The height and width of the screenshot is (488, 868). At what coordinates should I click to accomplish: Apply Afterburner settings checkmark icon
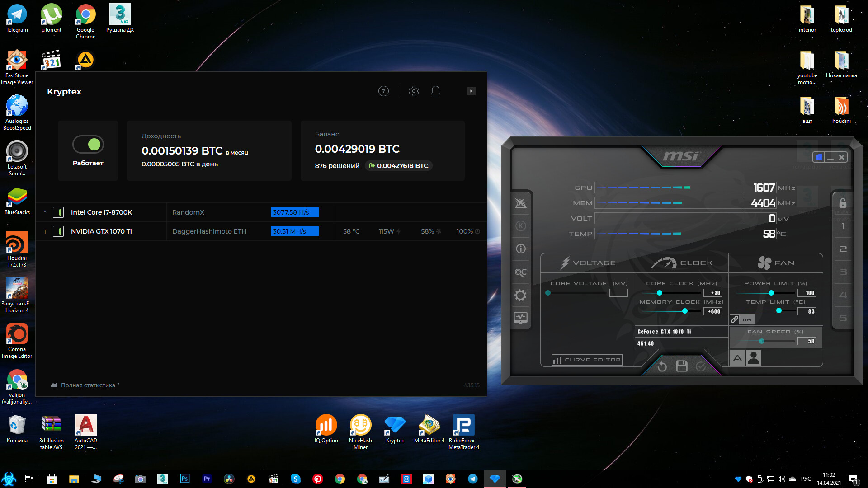[701, 366]
